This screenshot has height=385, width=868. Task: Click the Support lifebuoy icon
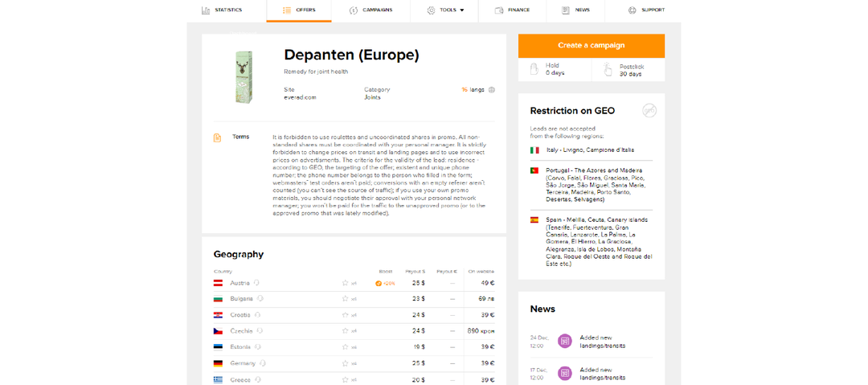click(x=633, y=10)
